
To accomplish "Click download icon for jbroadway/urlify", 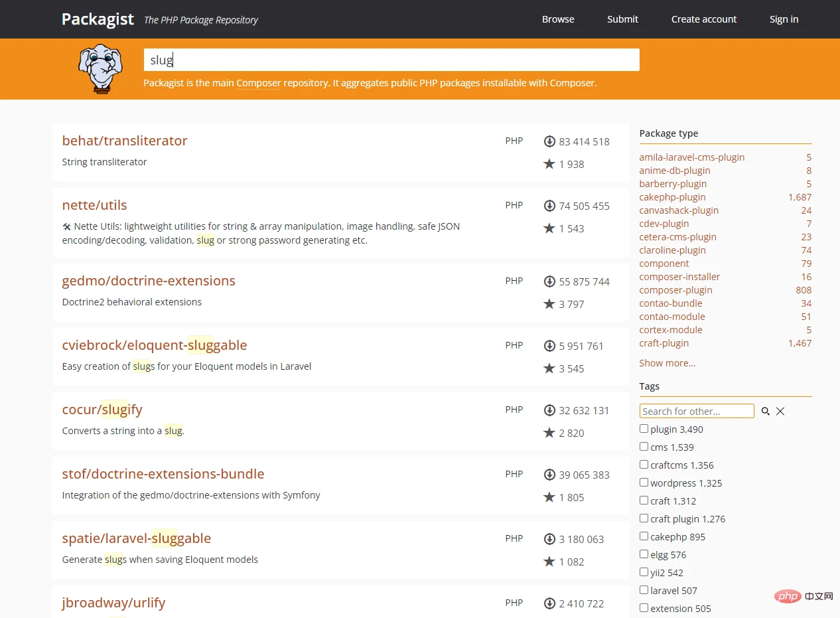I will [x=549, y=603].
